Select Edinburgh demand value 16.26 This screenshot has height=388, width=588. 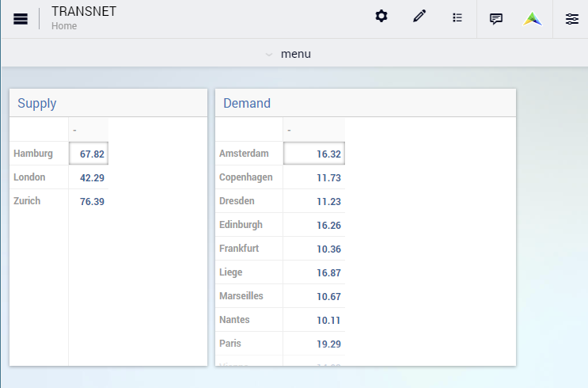(x=314, y=225)
